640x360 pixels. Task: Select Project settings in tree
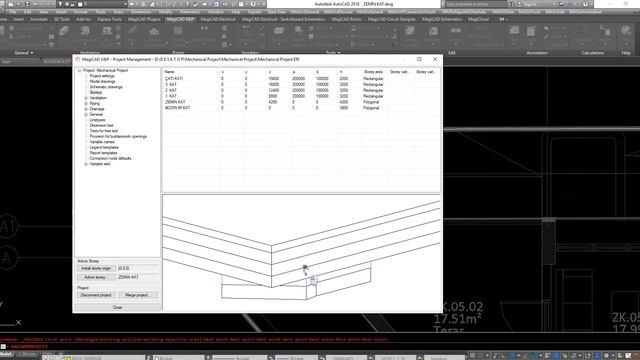(102, 76)
